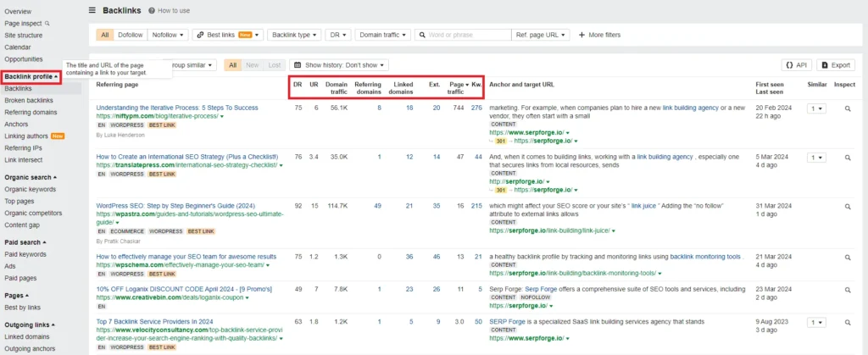Screen dimensions: 868x355
Task: Click the linked domains value 36
Action: click(409, 257)
